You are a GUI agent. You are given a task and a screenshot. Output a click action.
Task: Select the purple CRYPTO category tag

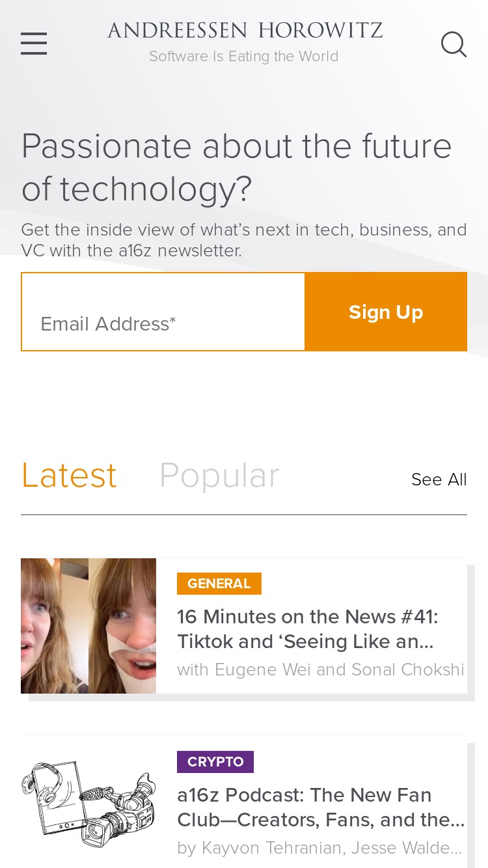[215, 762]
